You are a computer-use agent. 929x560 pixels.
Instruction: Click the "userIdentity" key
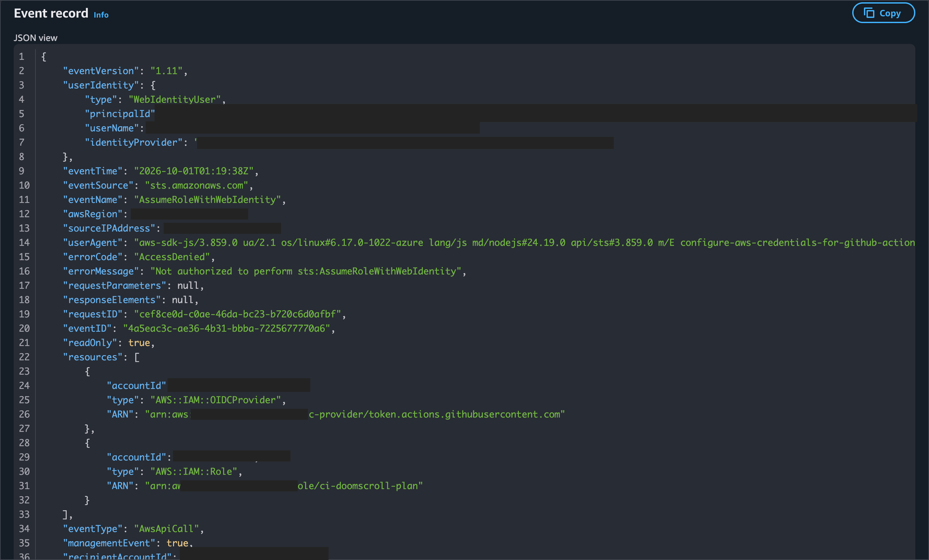tap(101, 85)
